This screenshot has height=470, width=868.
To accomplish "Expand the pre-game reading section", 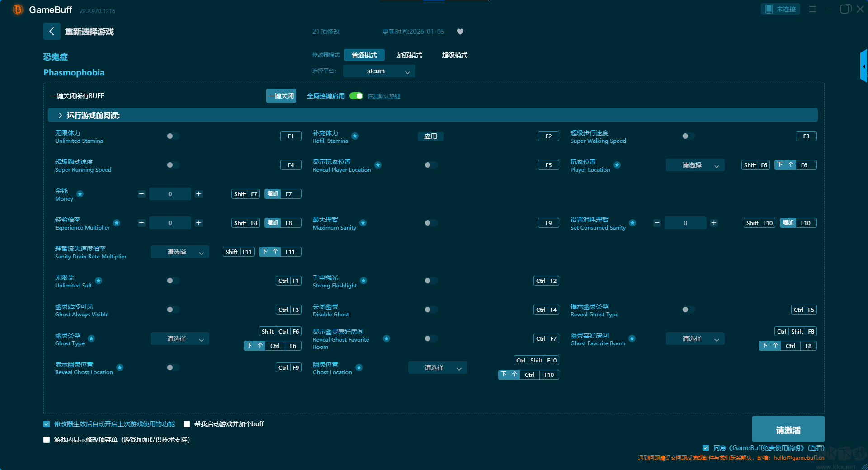I will pyautogui.click(x=60, y=115).
